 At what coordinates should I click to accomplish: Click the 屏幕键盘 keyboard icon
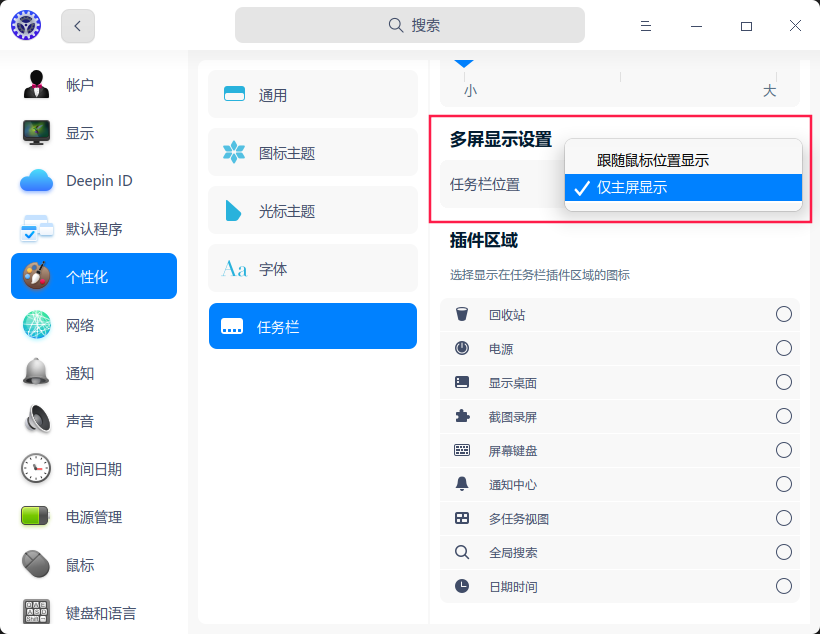click(462, 450)
